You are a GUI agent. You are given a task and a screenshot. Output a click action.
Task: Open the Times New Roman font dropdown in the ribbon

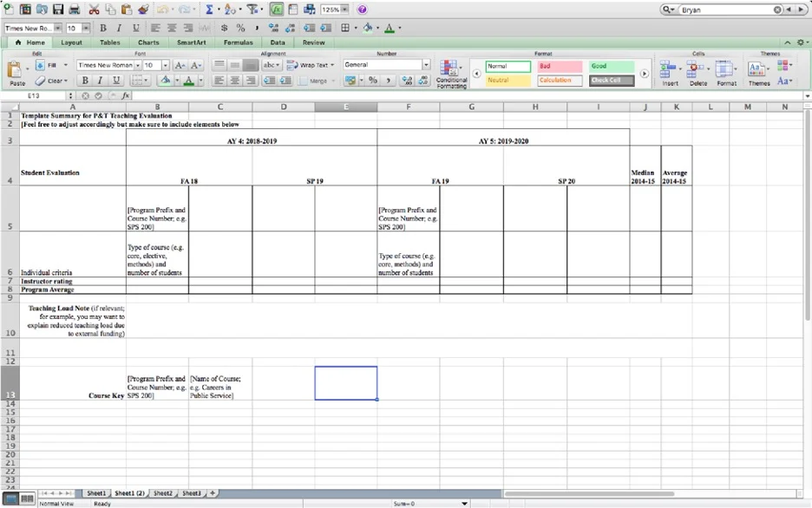coord(138,65)
